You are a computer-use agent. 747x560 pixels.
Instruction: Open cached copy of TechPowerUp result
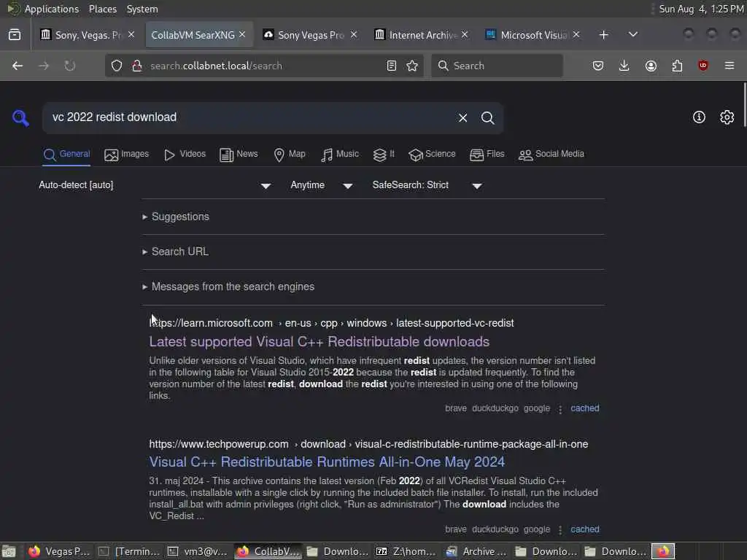[x=584, y=529]
